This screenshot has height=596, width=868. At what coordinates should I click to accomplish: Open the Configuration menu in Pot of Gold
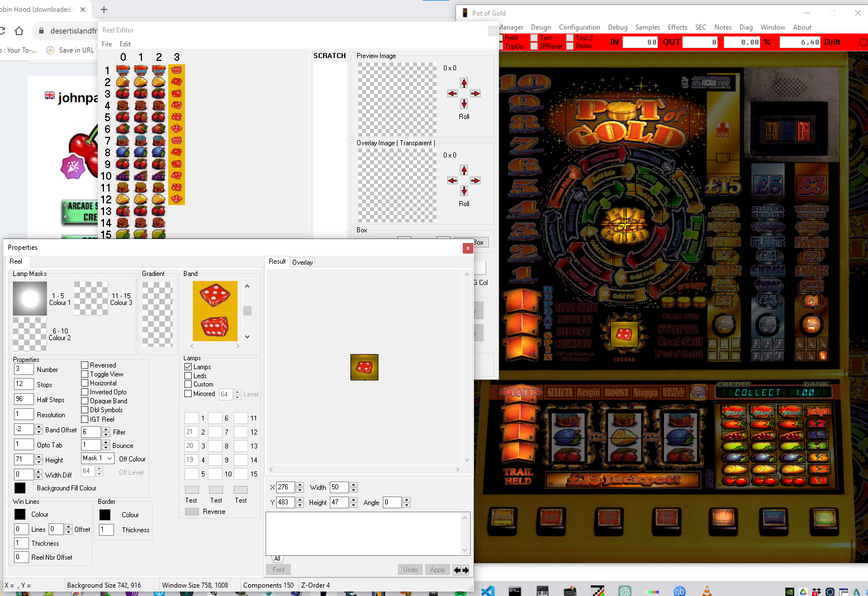(580, 27)
